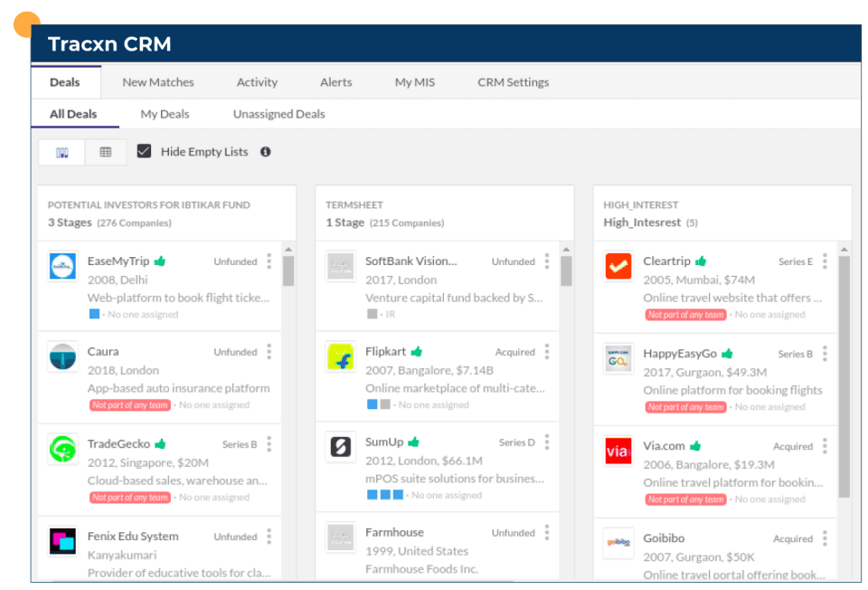868x590 pixels.
Task: Open three-dot menu for Flipkart card
Action: 546,352
